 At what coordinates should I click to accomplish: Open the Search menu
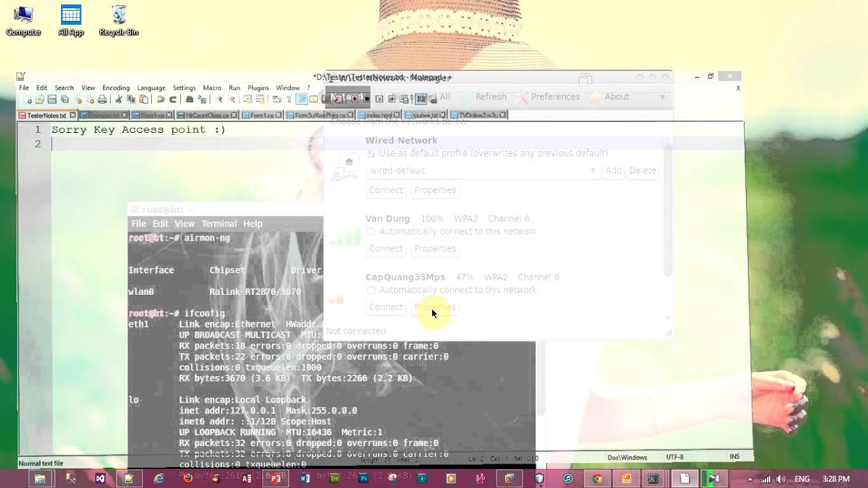tap(64, 88)
